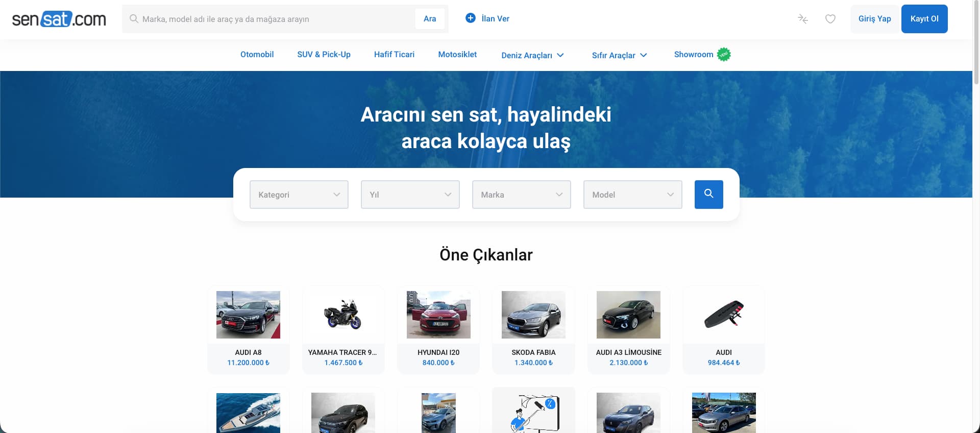
Task: Open the Model dropdown
Action: click(x=633, y=195)
